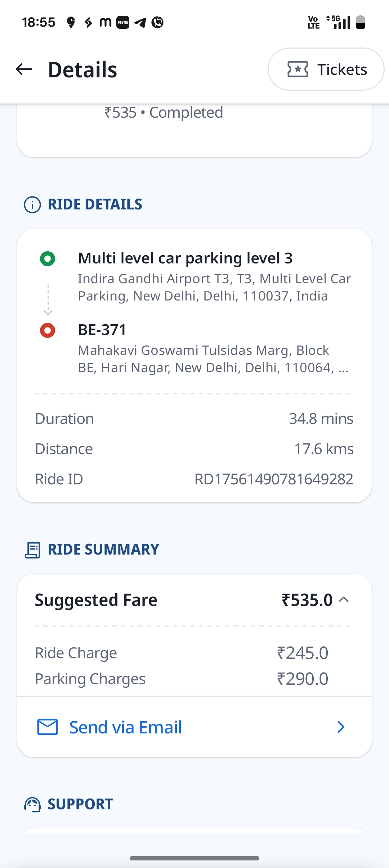
Task: Tap the Support headset icon
Action: tap(32, 804)
